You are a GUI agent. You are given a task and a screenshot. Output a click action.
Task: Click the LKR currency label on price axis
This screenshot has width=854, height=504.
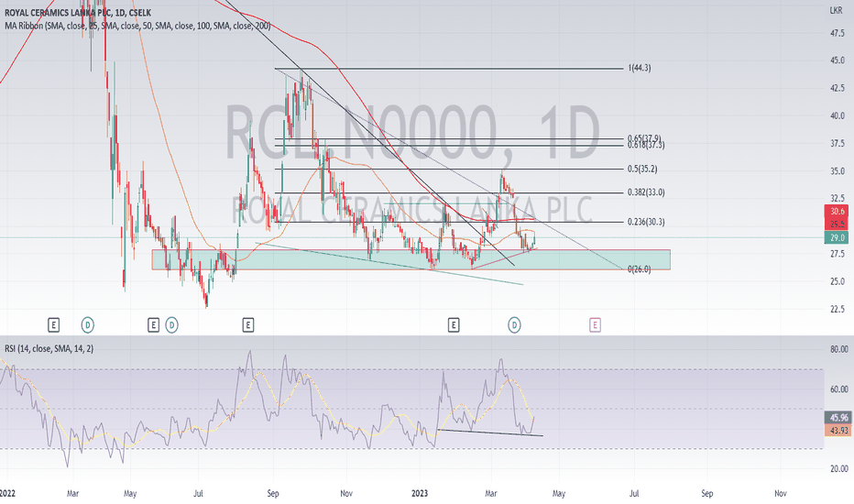(836, 10)
